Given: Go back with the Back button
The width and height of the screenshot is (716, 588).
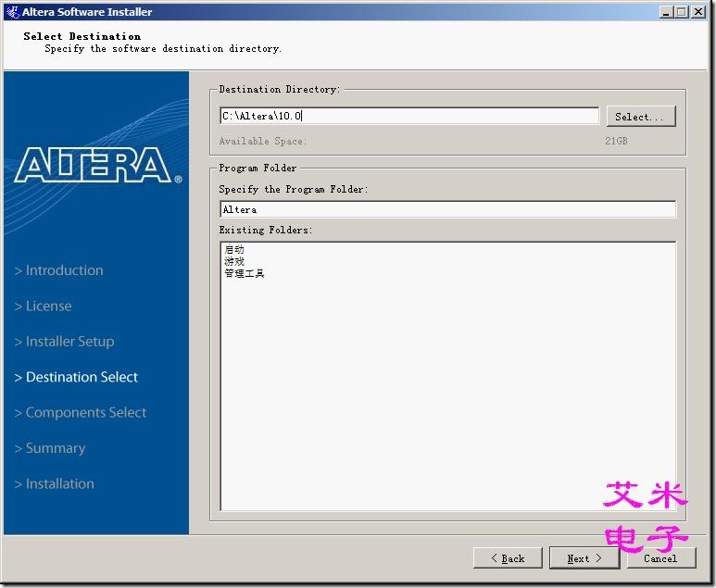Looking at the screenshot, I should tap(508, 557).
